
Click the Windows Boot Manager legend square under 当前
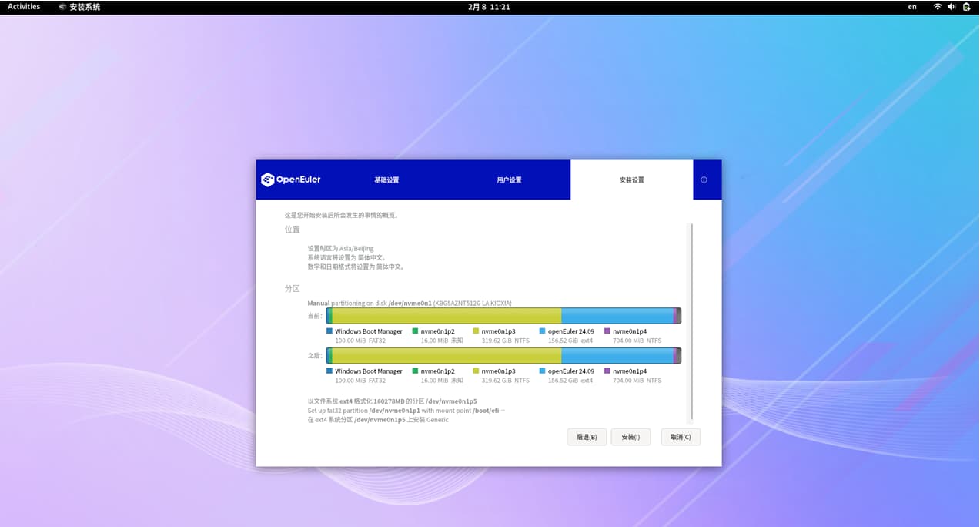[x=329, y=331]
